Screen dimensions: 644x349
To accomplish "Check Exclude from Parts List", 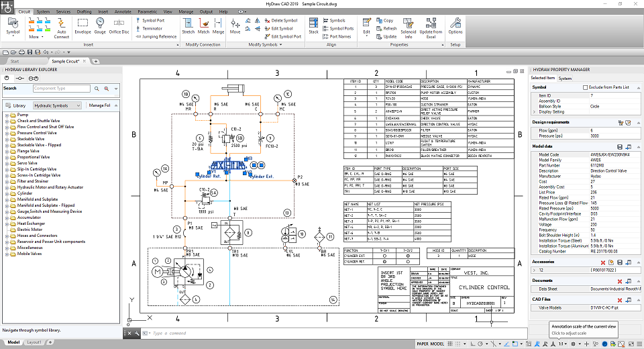I will (585, 87).
